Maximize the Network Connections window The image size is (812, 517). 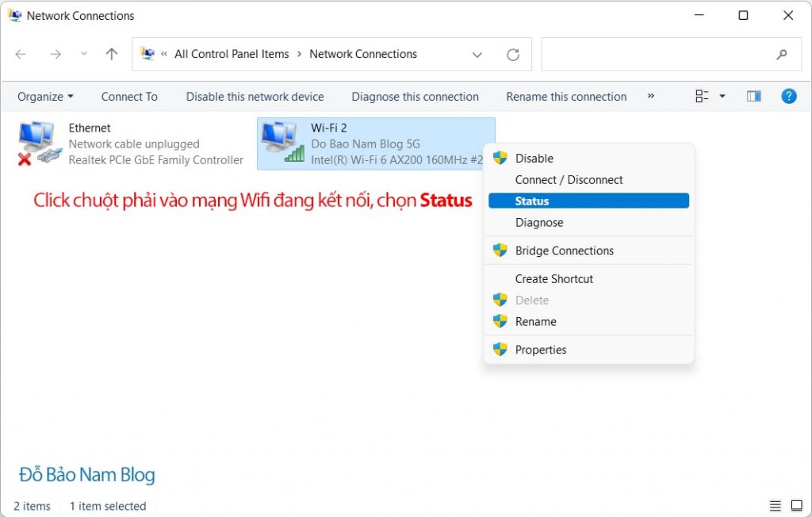(x=743, y=15)
